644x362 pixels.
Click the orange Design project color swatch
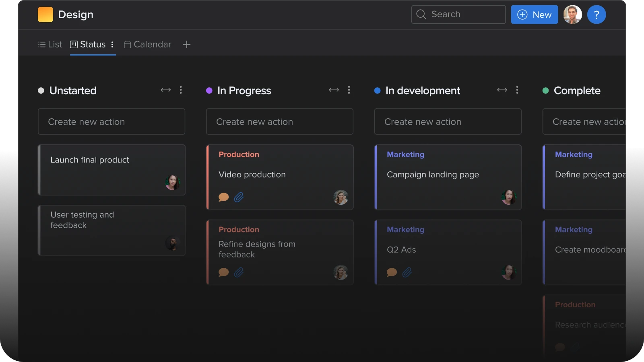coord(45,14)
